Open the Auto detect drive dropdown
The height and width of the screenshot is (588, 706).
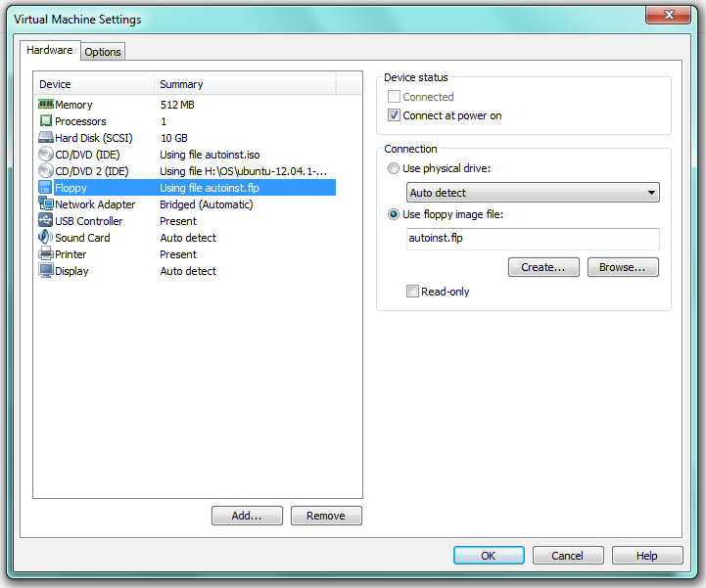(533, 193)
